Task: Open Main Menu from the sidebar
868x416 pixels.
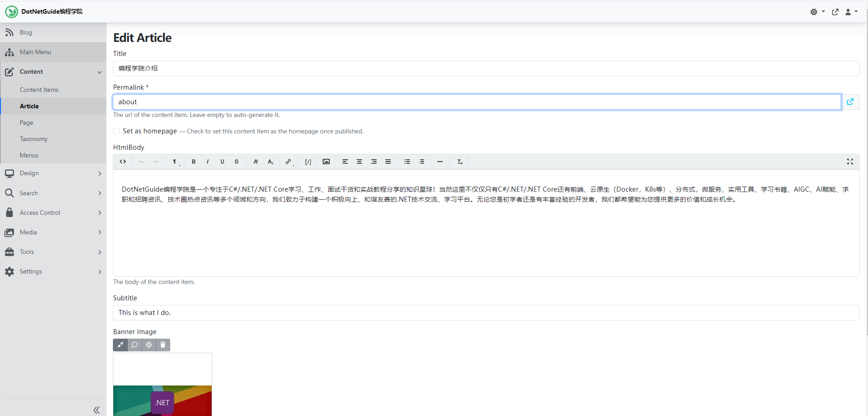Action: point(36,52)
